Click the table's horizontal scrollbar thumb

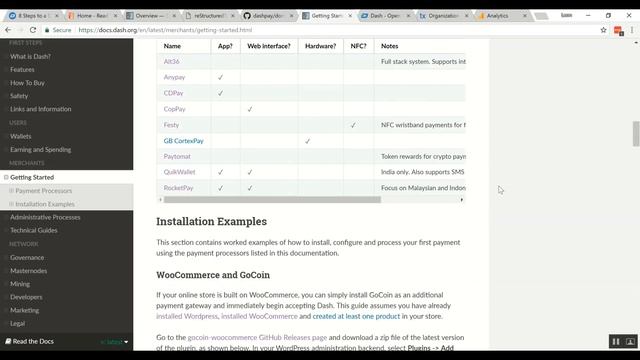pyautogui.click(x=272, y=200)
